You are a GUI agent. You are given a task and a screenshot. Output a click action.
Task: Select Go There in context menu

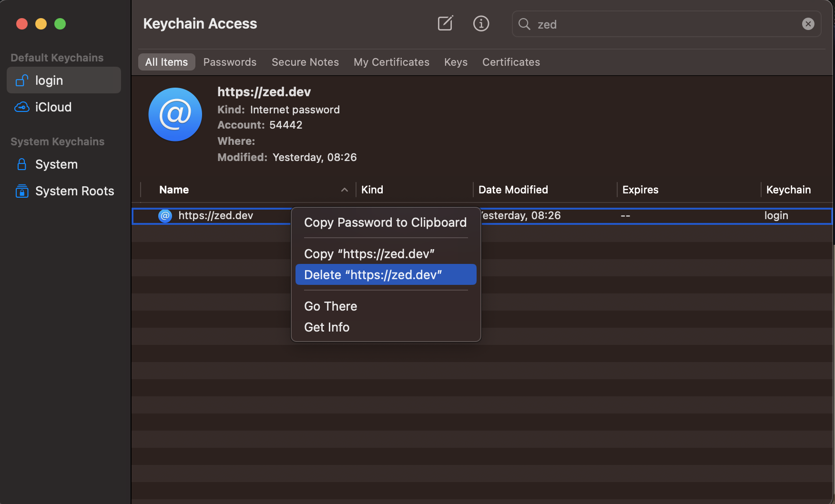click(386, 306)
